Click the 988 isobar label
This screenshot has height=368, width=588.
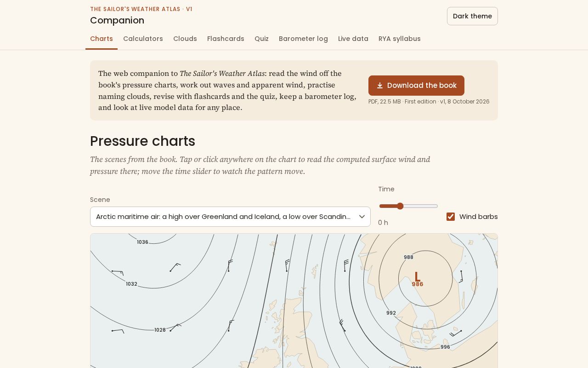[x=408, y=257]
